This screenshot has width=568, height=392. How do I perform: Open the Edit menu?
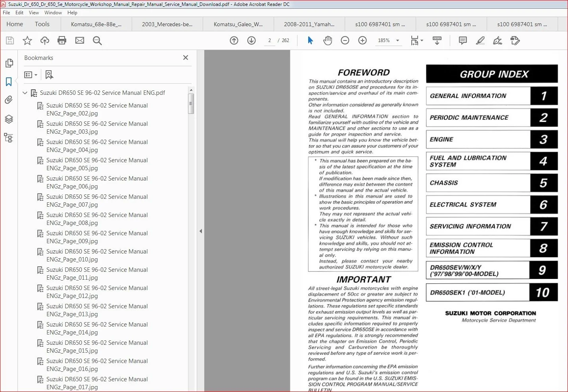(x=19, y=13)
